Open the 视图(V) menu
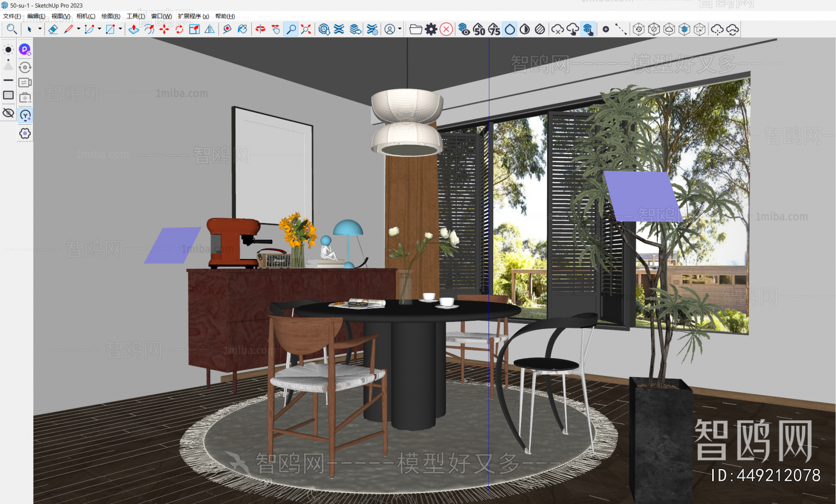836x504 pixels. click(61, 16)
